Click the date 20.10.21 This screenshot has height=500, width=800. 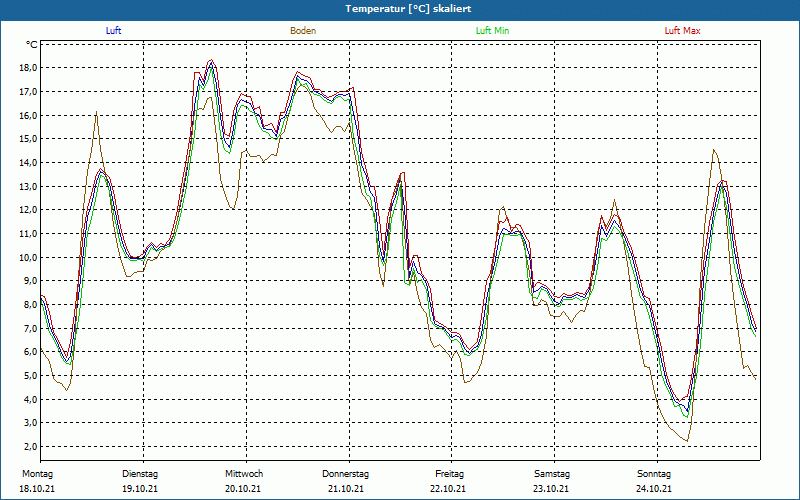pos(243,489)
